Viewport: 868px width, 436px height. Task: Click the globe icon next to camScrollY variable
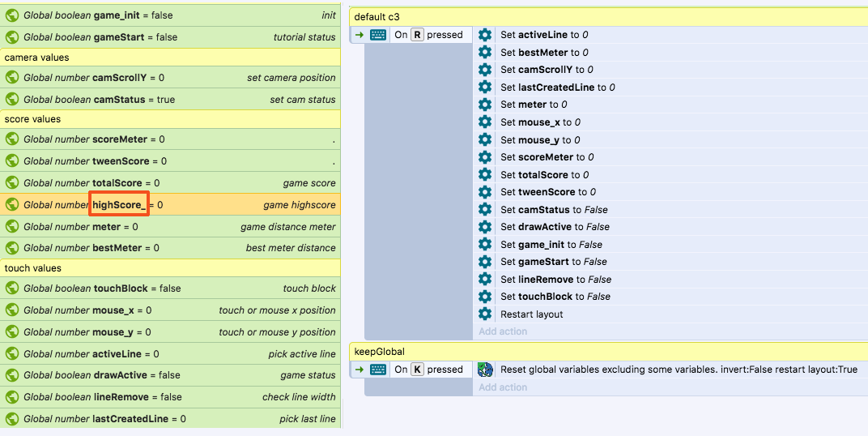(x=12, y=78)
